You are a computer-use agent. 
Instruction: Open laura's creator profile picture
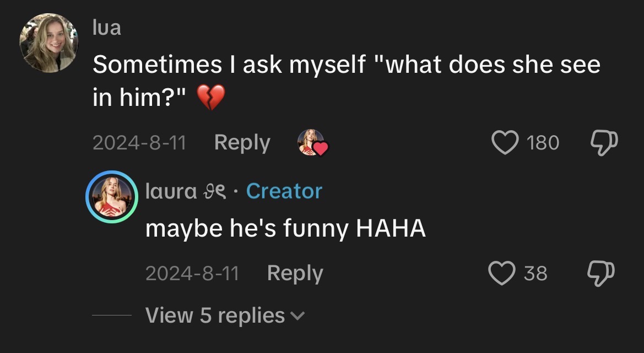(111, 196)
